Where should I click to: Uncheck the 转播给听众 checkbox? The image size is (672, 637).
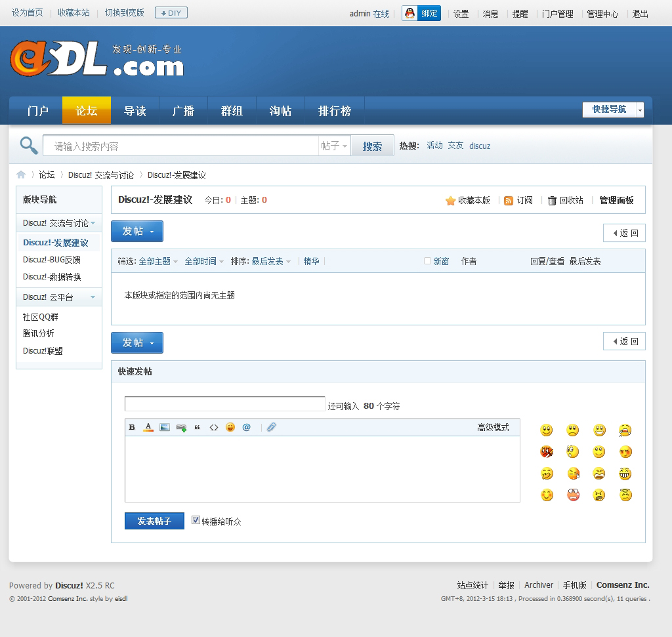pos(196,520)
